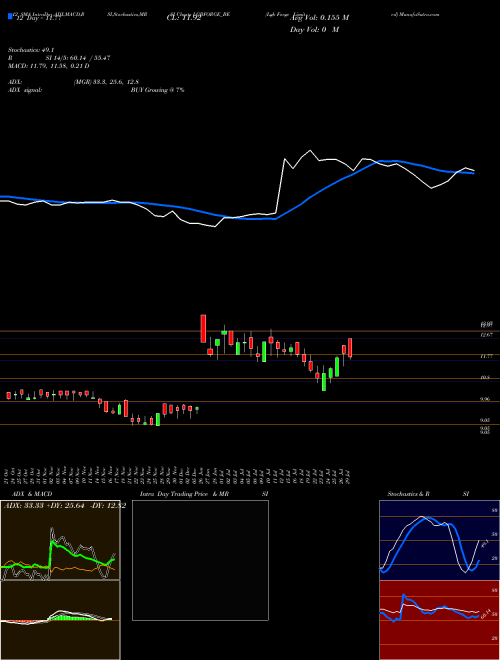Screen dimensions: 500x660
Task: Click the blue 12-day SMA legend square
Action: click(10, 16)
